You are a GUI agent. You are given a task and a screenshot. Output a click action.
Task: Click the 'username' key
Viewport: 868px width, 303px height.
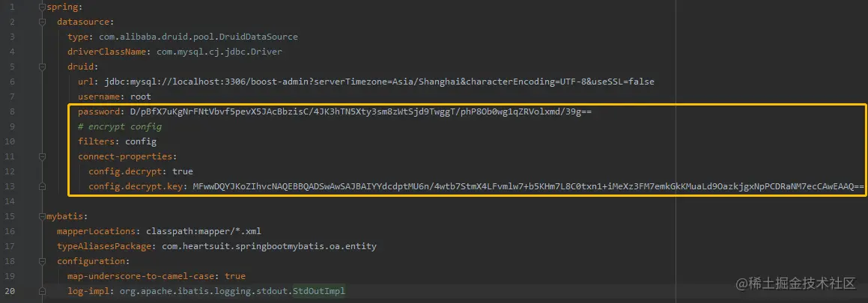[99, 97]
